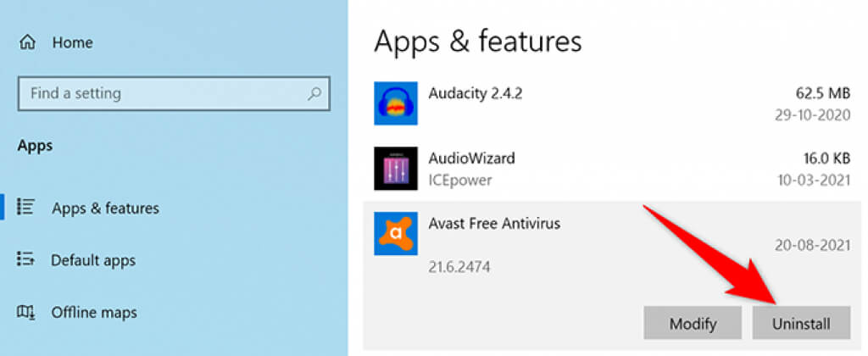The height and width of the screenshot is (356, 868).
Task: Click the Avast orange app icon
Action: (x=395, y=234)
